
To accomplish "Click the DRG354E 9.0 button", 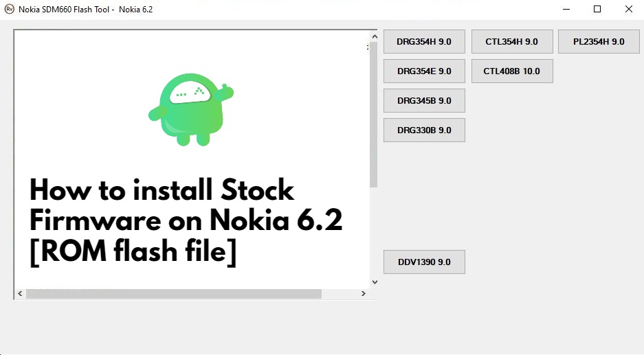I will click(424, 71).
